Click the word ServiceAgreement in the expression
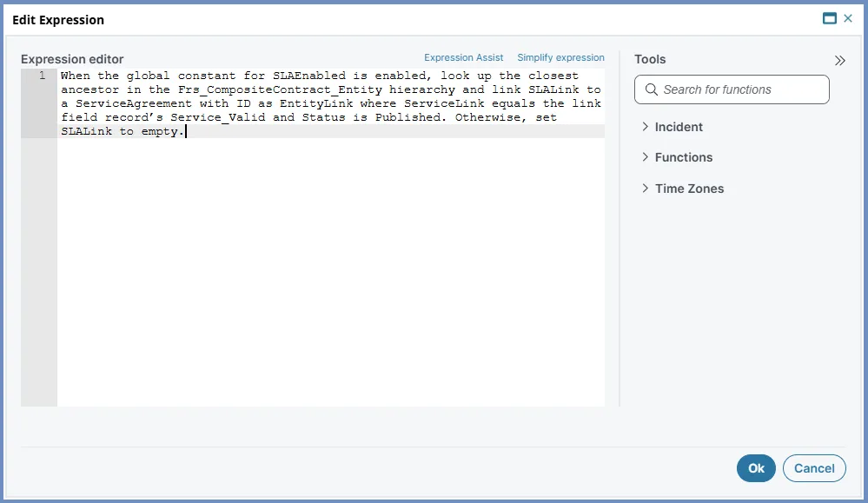 tap(134, 103)
